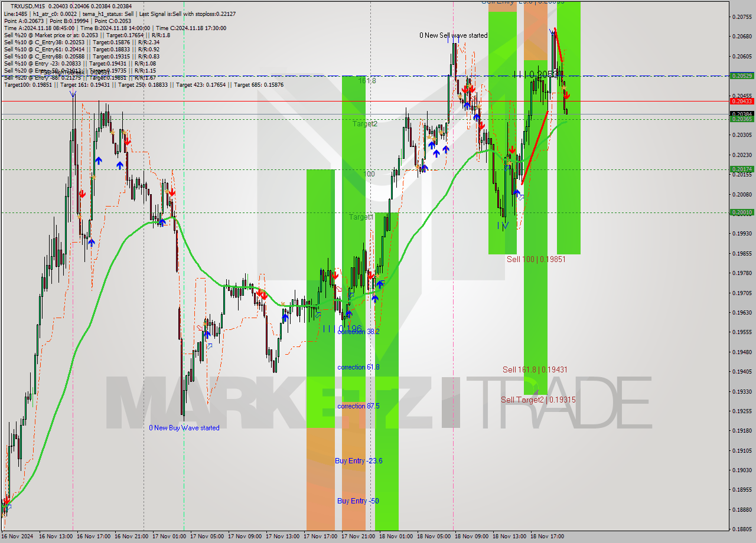Click the 'Target1' fib label
The width and height of the screenshot is (756, 543).
point(361,217)
